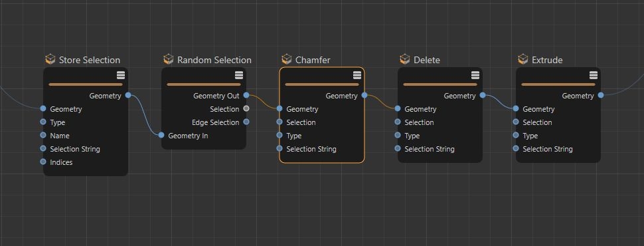Select wire from Store Selection to Random Selection
The image size is (644, 246).
coord(145,115)
